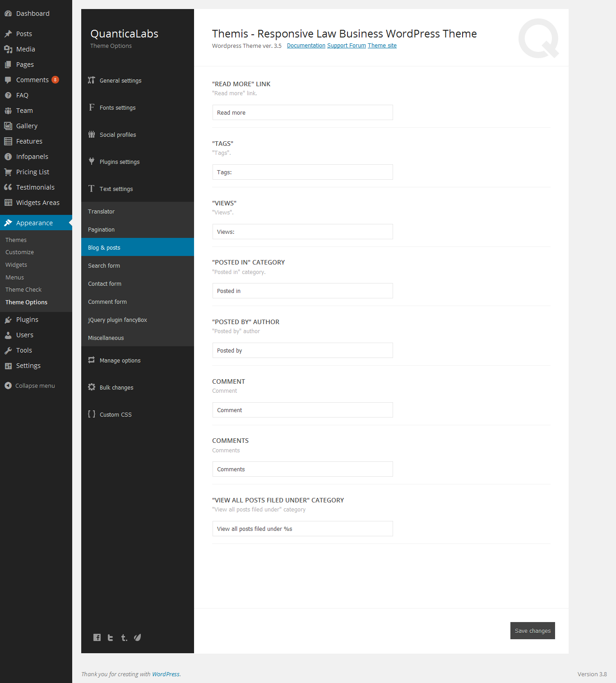Select the Blog & posts section
616x683 pixels.
coord(138,247)
